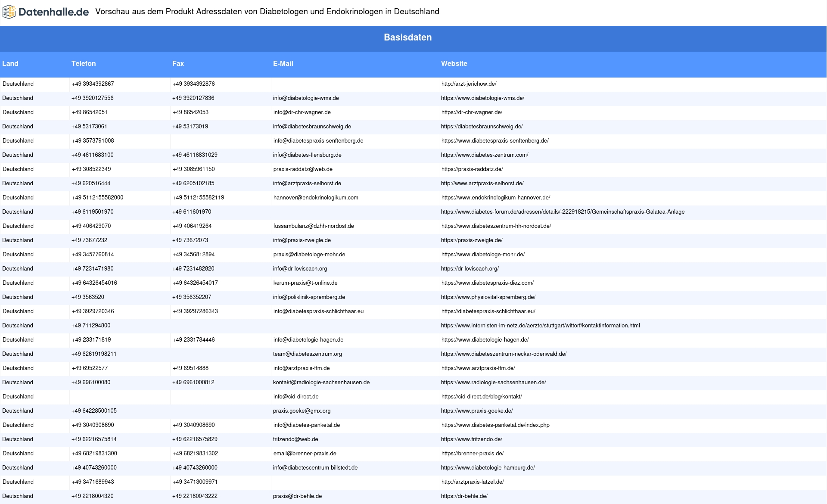Select fax +49 611601970
Screen dimensions: 827x504
(192, 212)
